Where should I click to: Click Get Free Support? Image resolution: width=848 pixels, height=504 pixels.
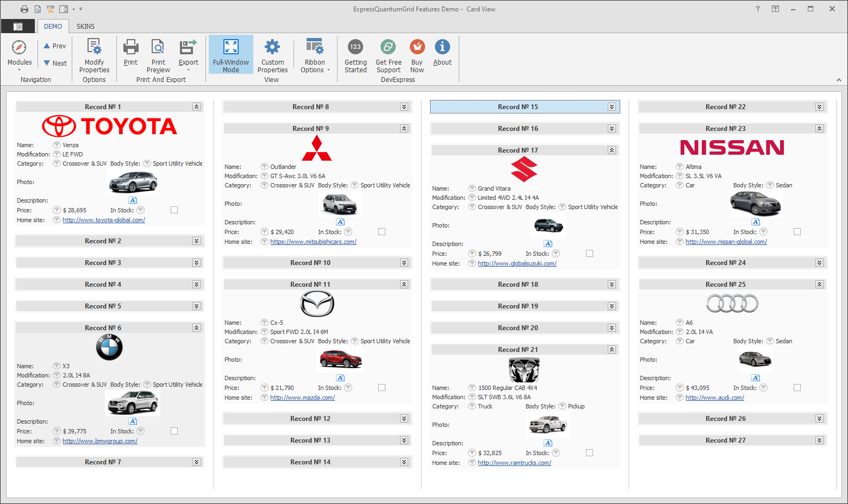(388, 55)
